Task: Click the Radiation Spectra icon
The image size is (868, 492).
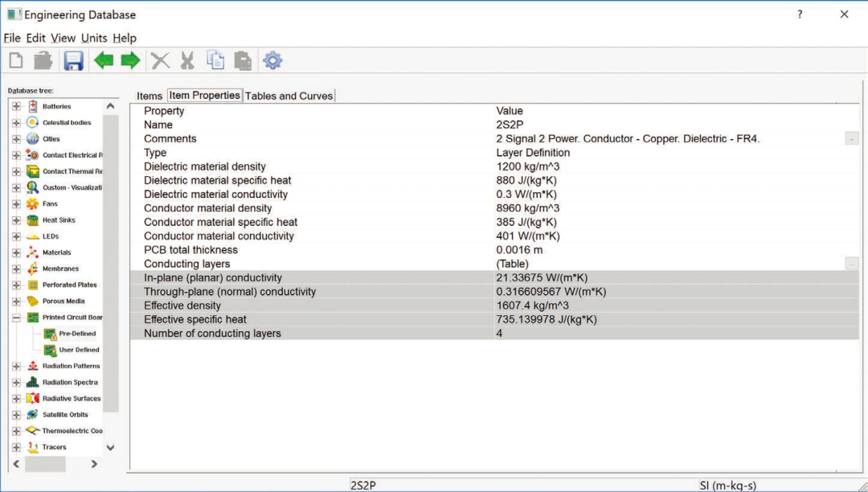Action: 33,383
